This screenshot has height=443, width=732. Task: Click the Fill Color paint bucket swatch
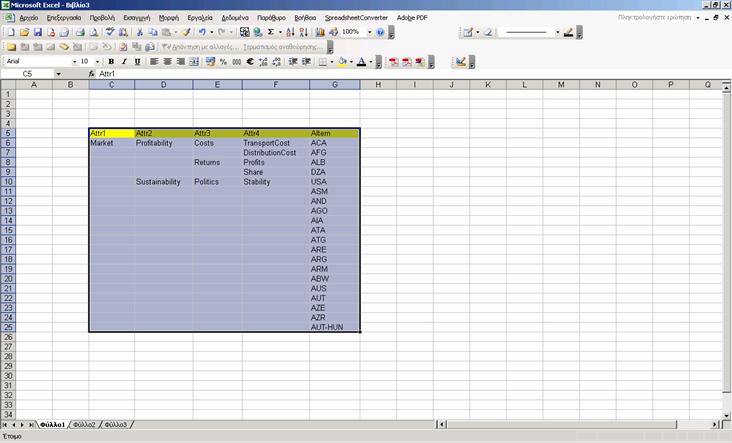click(343, 62)
